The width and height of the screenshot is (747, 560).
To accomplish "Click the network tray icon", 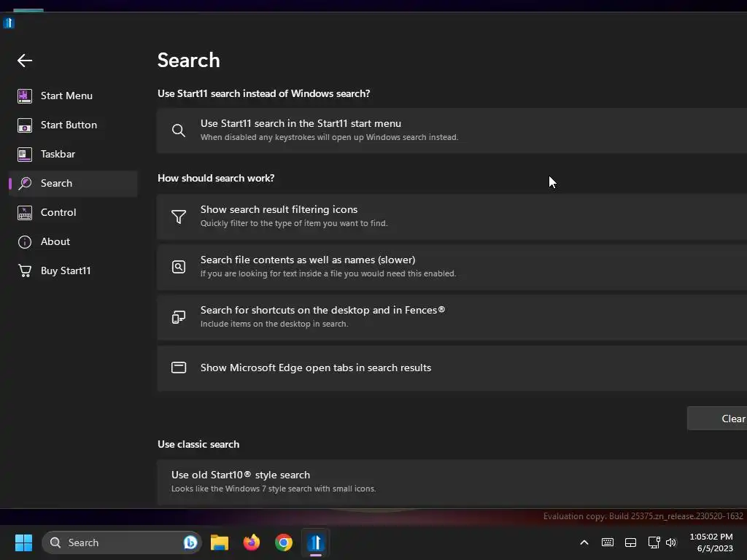I will tap(654, 542).
